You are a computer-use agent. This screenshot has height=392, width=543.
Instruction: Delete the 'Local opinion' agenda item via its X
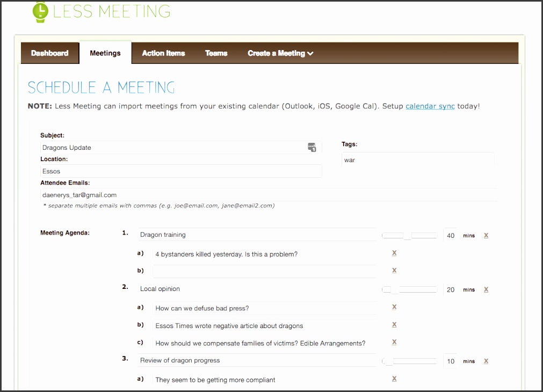(486, 289)
